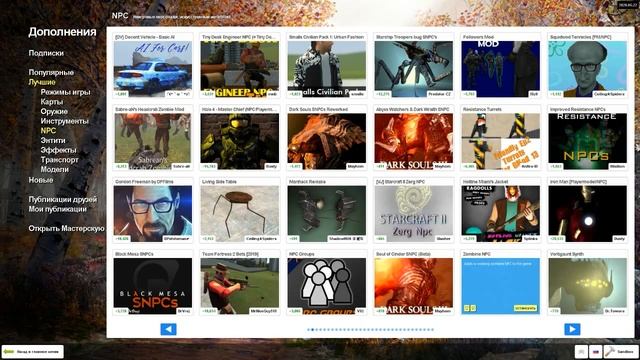Viewport: 640px width, 360px height.
Task: Open the Followers Mod addon
Action: pos(500,69)
